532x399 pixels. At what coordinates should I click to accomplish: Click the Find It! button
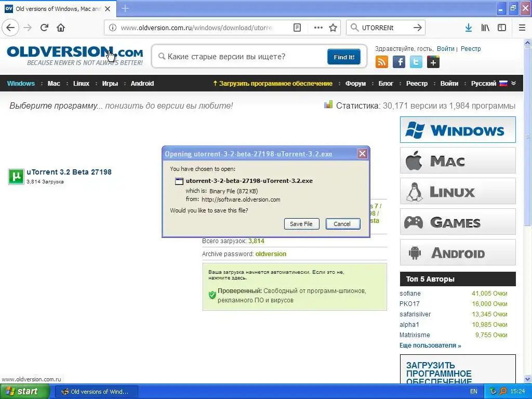344,57
